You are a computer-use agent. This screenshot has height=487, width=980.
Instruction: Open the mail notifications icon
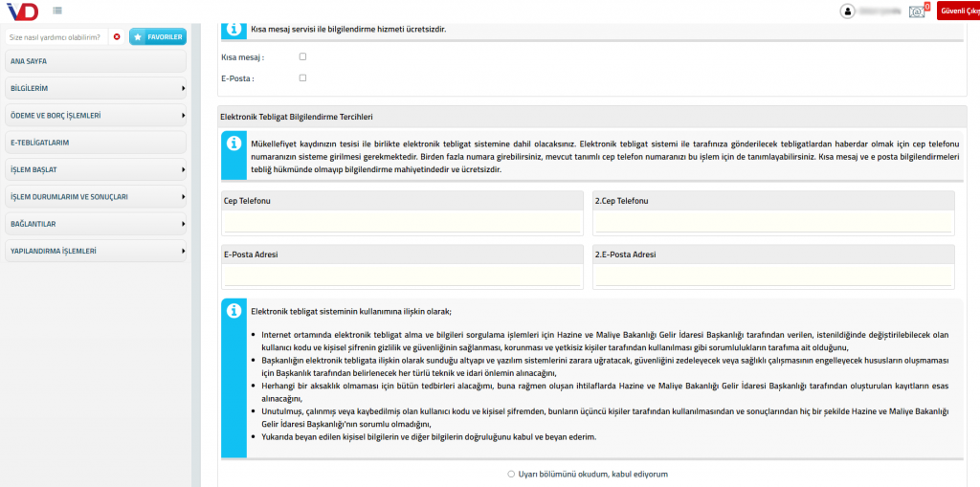point(917,11)
